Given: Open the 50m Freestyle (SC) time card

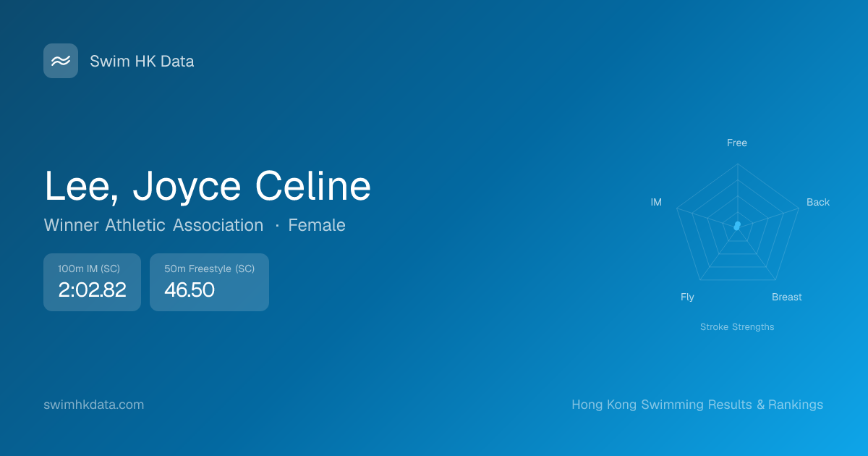Looking at the screenshot, I should tap(209, 282).
